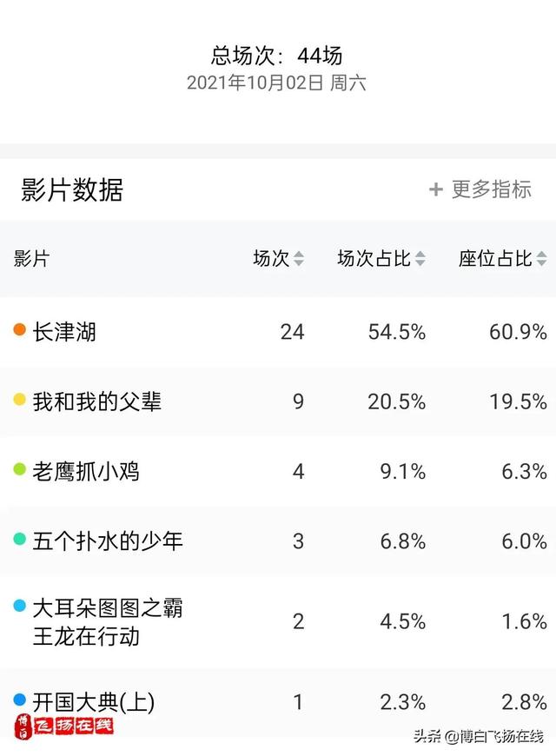Select the 长津湖 film row

pos(278,332)
